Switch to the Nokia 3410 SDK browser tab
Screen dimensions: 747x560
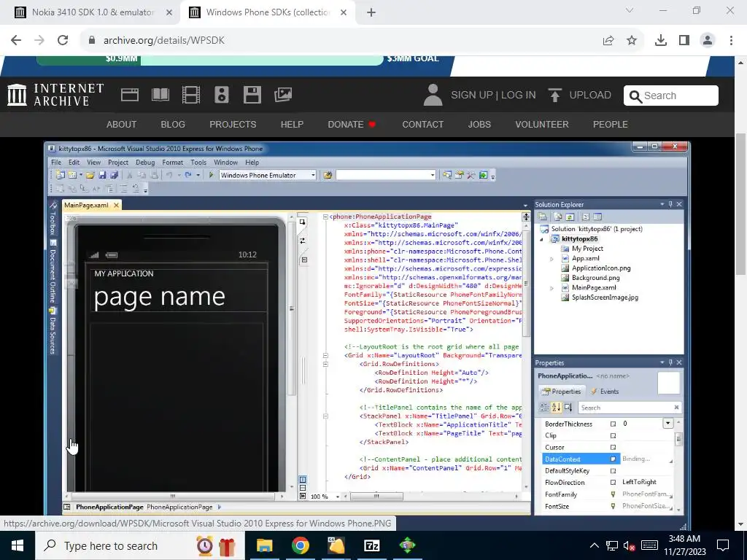pos(93,12)
